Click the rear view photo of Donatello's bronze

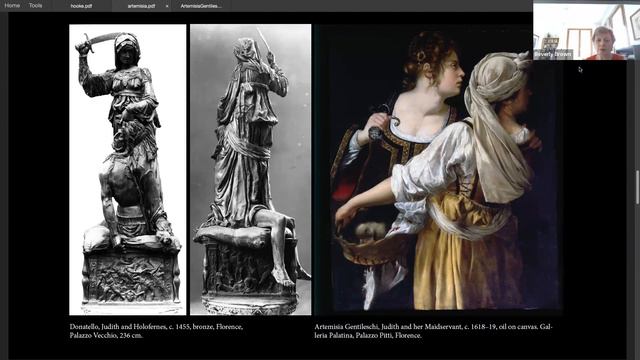click(x=251, y=169)
